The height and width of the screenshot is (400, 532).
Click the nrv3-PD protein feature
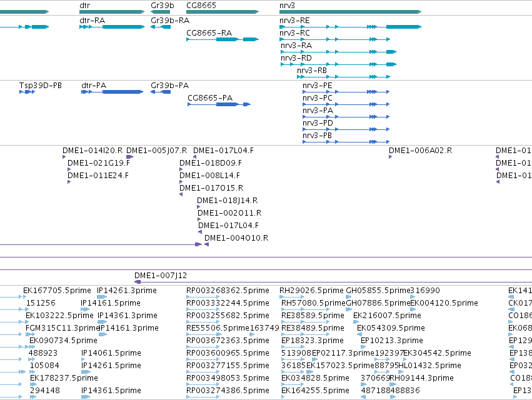[x=346, y=129]
